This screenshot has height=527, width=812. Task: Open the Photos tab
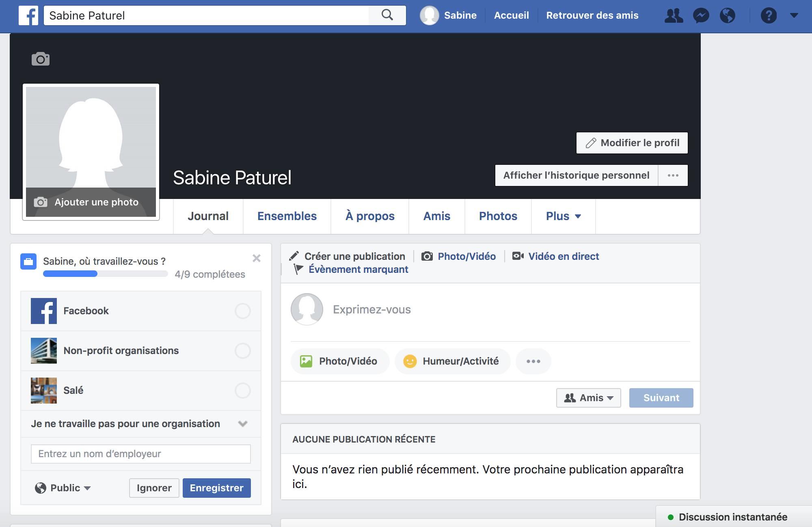498,216
